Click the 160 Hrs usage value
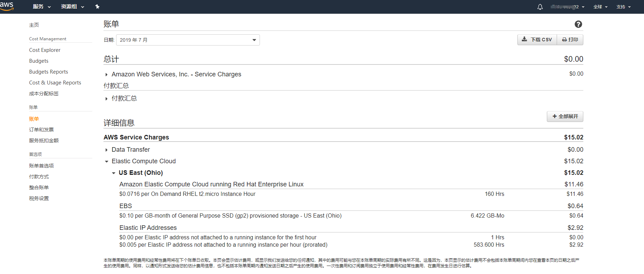This screenshot has height=274, width=644. click(495, 194)
